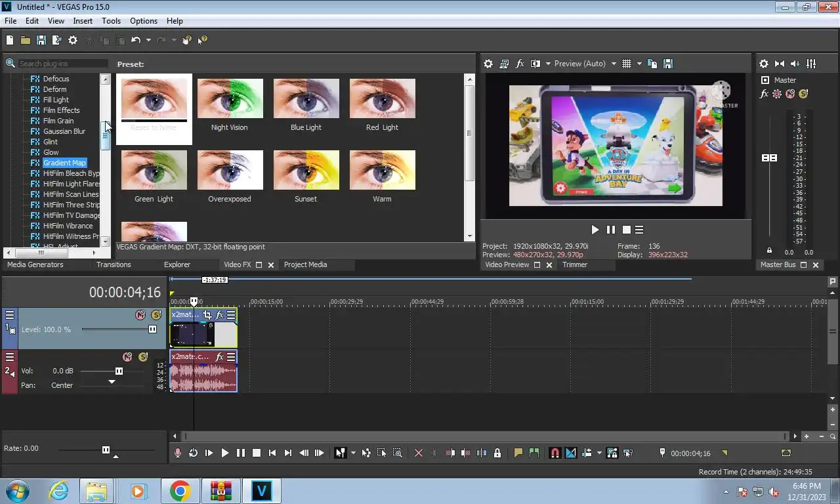The image size is (840, 504).
Task: Click the Render As toolbar icon
Action: (57, 40)
